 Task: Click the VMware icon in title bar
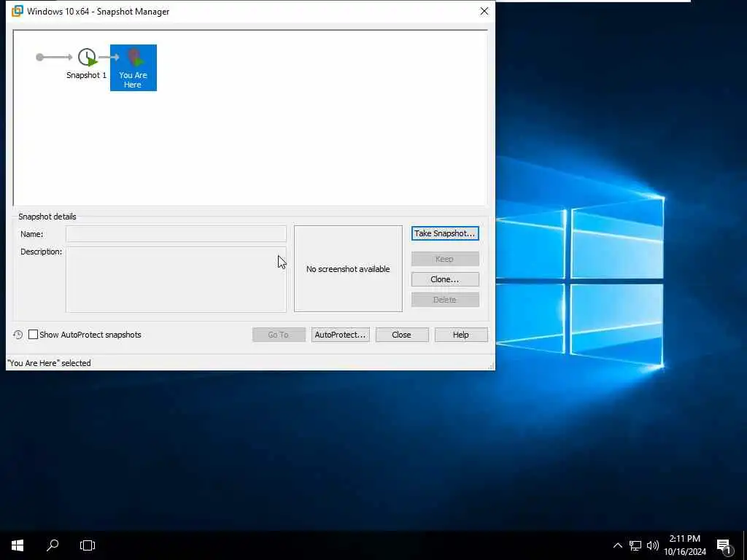pos(18,11)
